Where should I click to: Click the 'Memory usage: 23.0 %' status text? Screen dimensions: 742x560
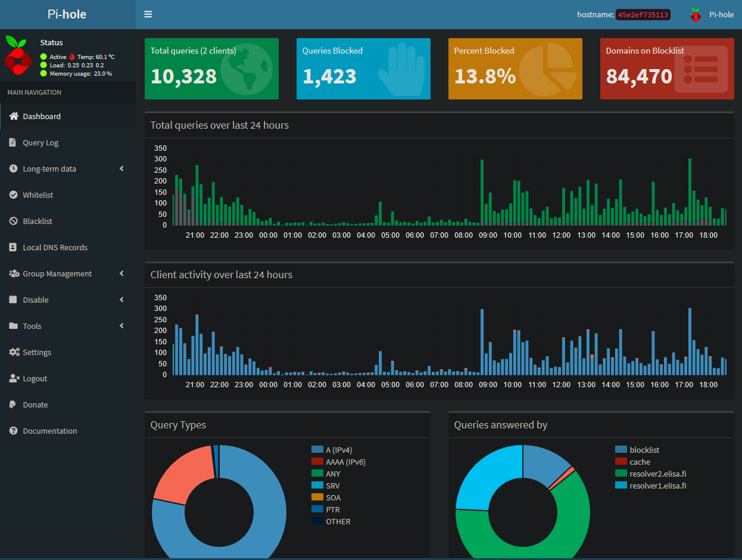click(81, 73)
